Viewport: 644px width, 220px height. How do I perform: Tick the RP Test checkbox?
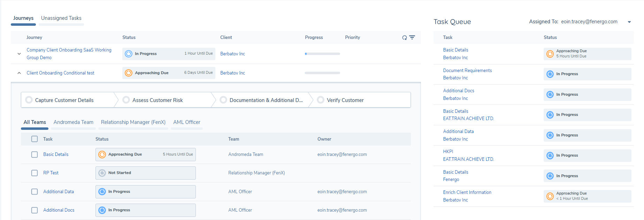[x=34, y=173]
